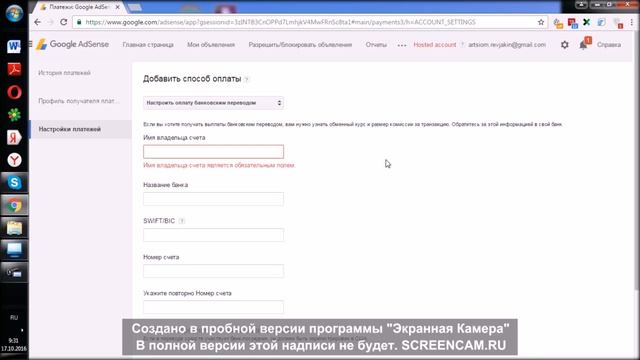Open Adobe Reader from the taskbar
Image resolution: width=640 pixels, height=360 pixels.
(14, 69)
